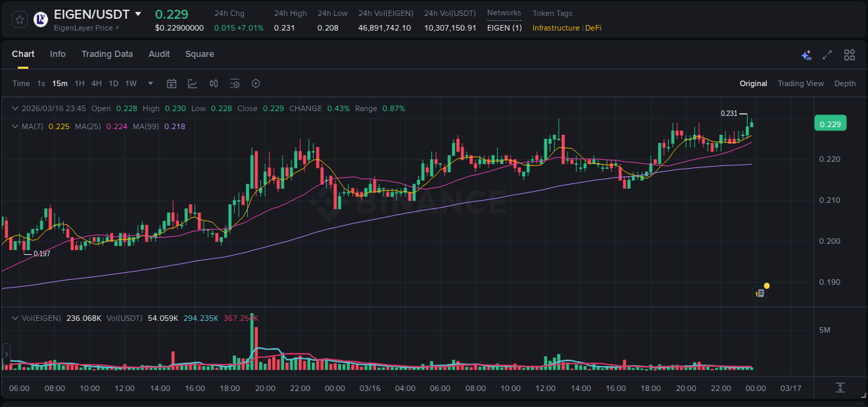The height and width of the screenshot is (407, 868).
Task: Click the indicator settings icon on chart toolbar
Action: [235, 83]
